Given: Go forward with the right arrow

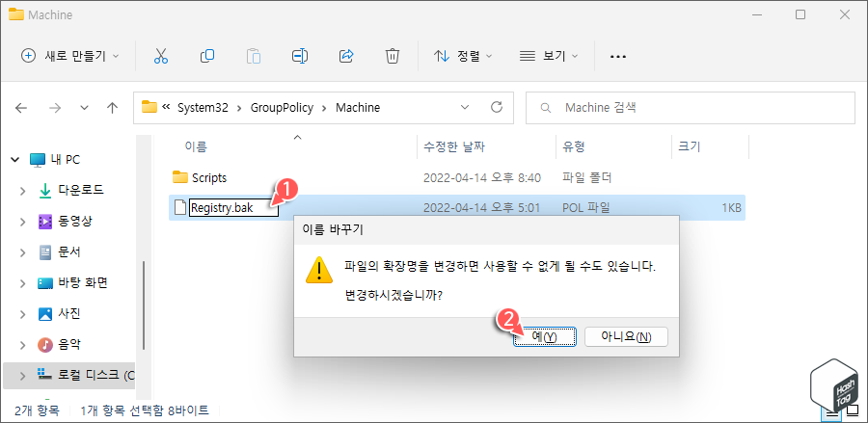Looking at the screenshot, I should pos(55,108).
